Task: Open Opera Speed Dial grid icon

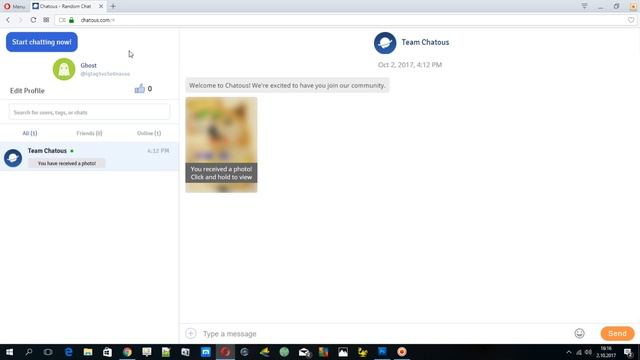Action: click(x=46, y=20)
